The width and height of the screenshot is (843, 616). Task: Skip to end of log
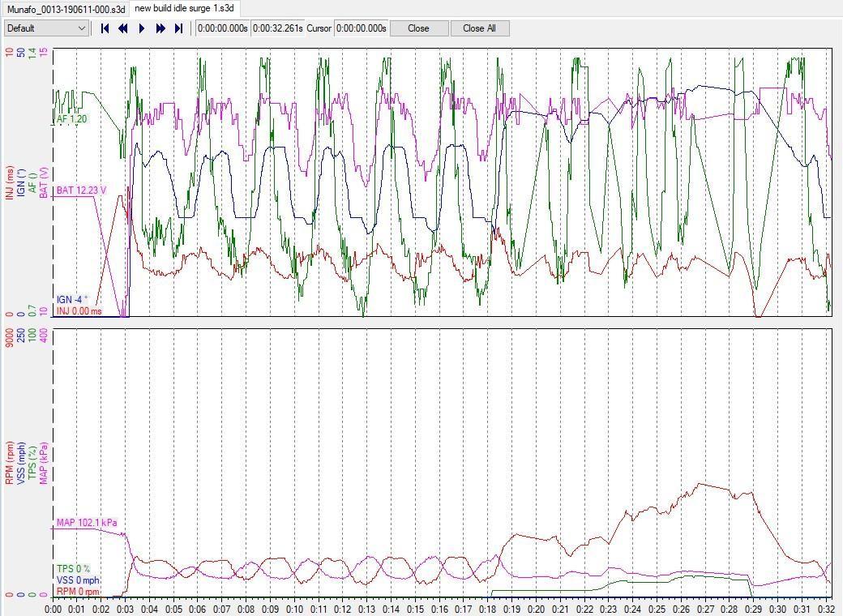179,28
